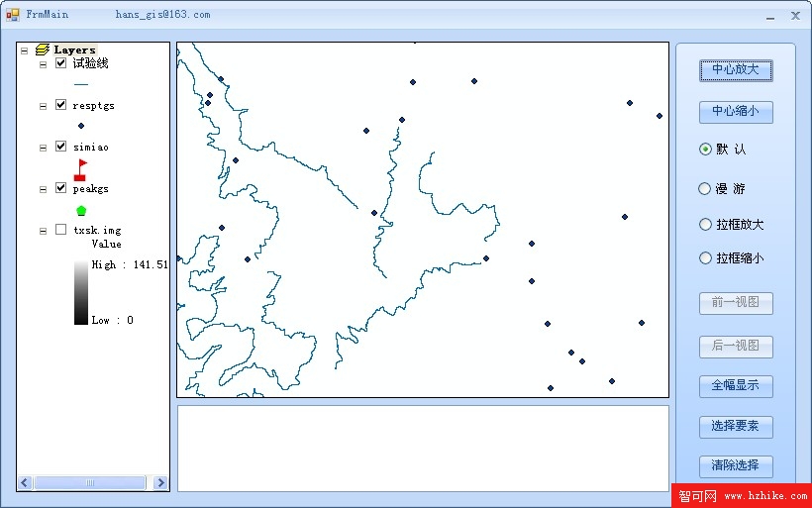Click the 后一视图 button
Screen dimensions: 812x508
click(x=736, y=346)
